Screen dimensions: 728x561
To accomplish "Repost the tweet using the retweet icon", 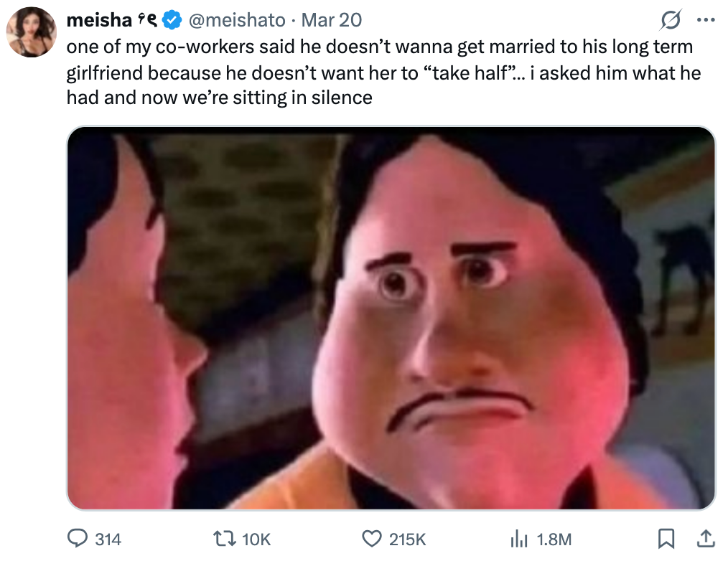I will [224, 538].
